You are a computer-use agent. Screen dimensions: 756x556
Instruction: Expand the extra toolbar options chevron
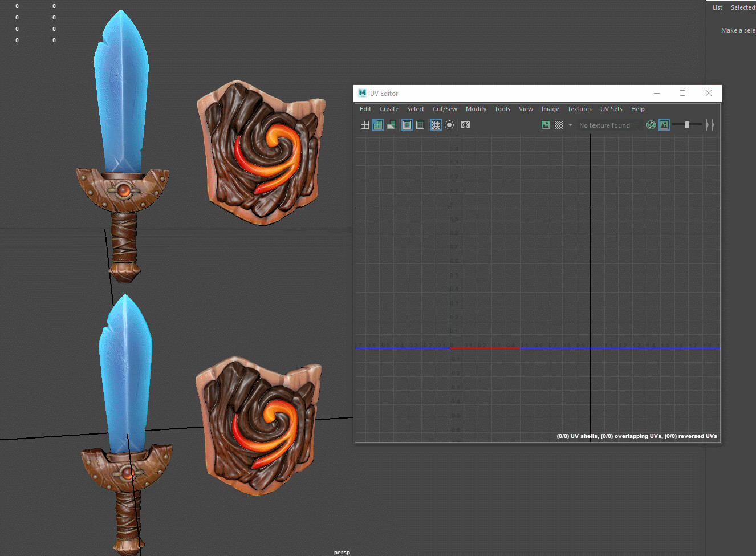click(x=710, y=125)
